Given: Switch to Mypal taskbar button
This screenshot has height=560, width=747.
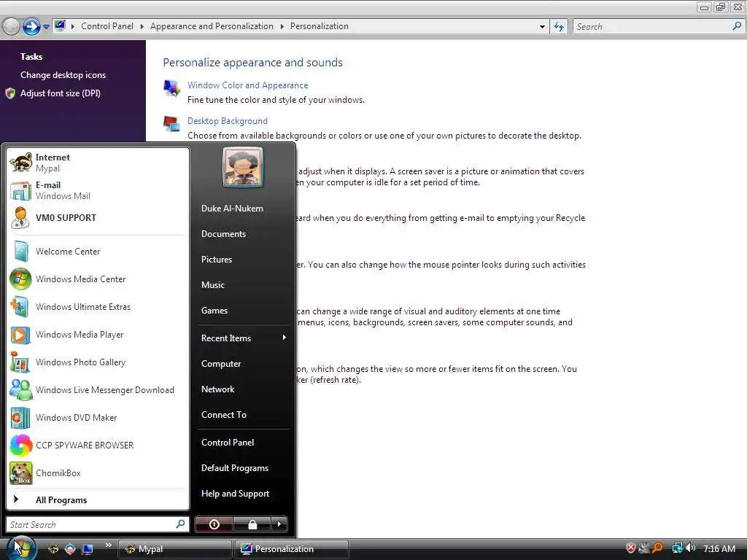Looking at the screenshot, I should click(174, 549).
